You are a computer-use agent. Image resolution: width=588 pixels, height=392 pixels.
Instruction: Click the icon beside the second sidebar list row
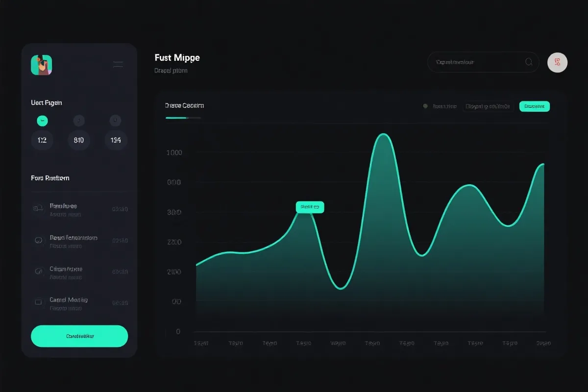[x=38, y=241]
